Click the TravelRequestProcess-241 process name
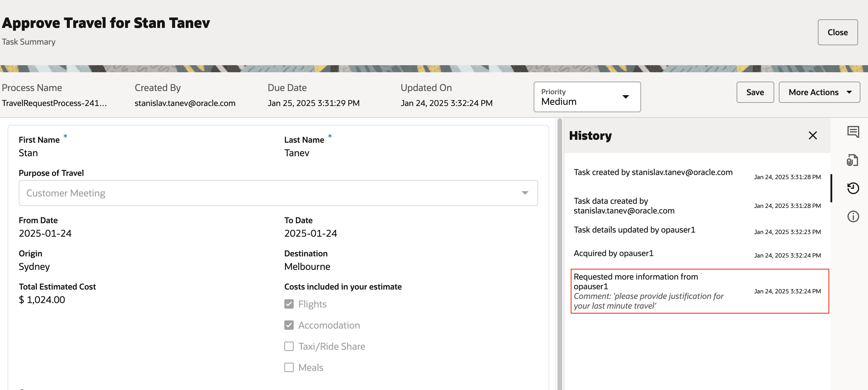 click(x=54, y=103)
